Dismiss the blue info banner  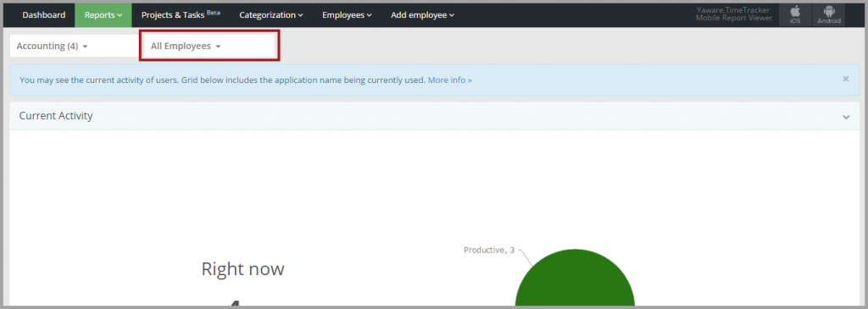(845, 79)
